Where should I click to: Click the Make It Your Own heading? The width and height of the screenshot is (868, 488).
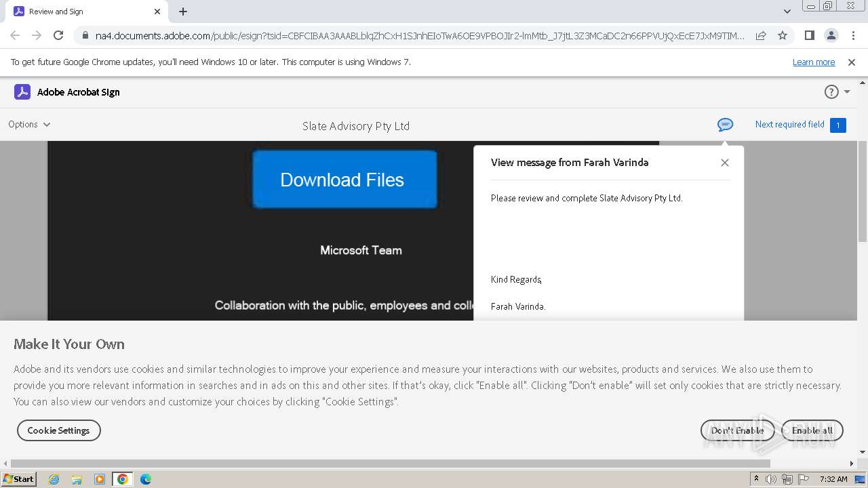(x=69, y=344)
